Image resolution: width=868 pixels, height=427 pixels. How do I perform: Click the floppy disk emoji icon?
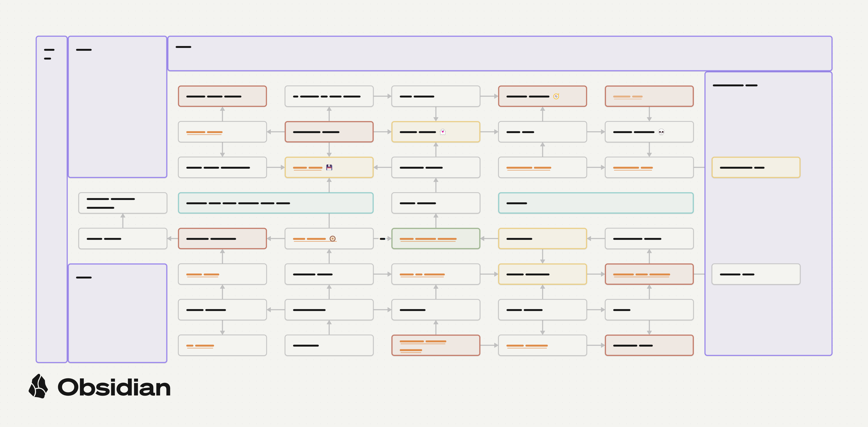tap(329, 167)
